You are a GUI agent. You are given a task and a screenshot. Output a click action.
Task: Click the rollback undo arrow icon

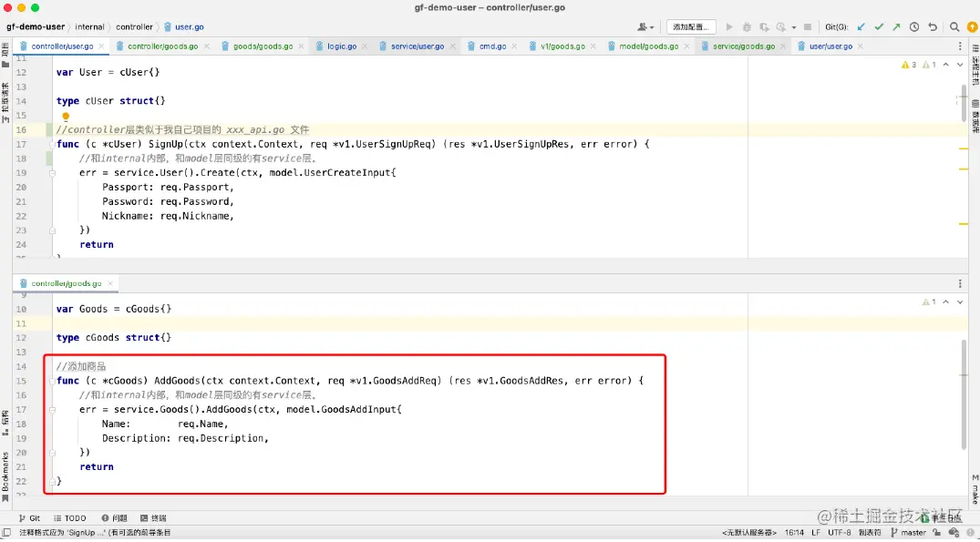[933, 26]
